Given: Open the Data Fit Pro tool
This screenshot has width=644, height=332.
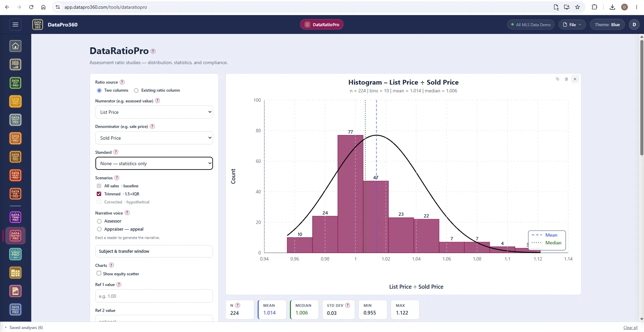Looking at the screenshot, I should [x=15, y=83].
